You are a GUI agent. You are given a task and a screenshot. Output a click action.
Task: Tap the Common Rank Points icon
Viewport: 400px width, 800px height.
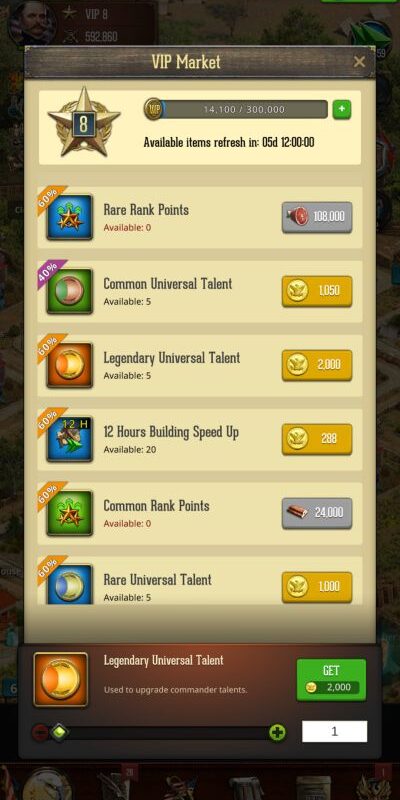(69, 513)
